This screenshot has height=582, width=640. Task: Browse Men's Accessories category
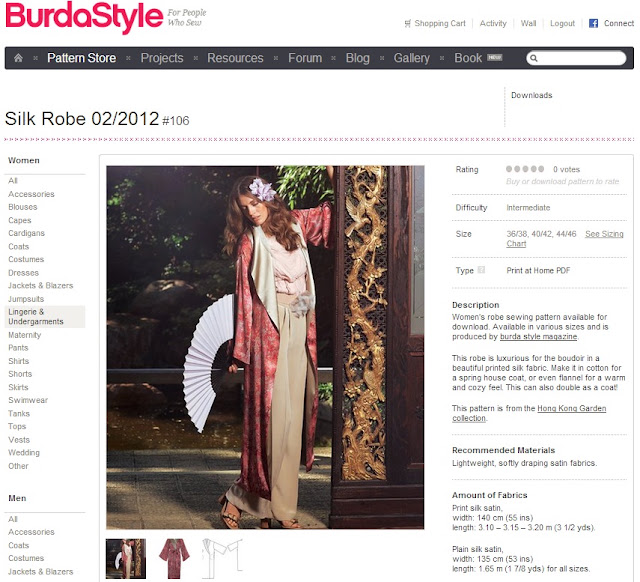click(x=31, y=532)
